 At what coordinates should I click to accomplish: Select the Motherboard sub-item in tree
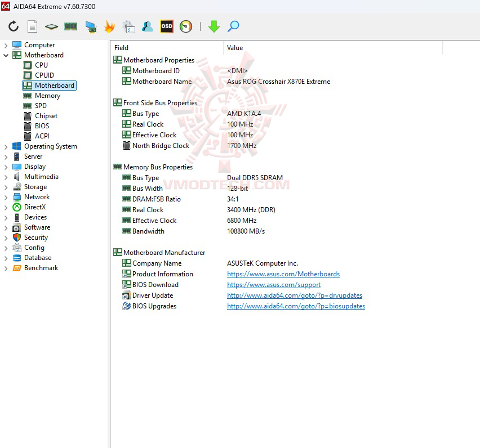(x=49, y=86)
